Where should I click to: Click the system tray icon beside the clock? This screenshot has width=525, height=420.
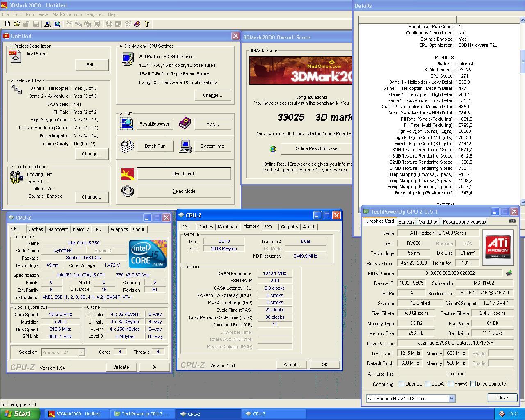[502, 414]
